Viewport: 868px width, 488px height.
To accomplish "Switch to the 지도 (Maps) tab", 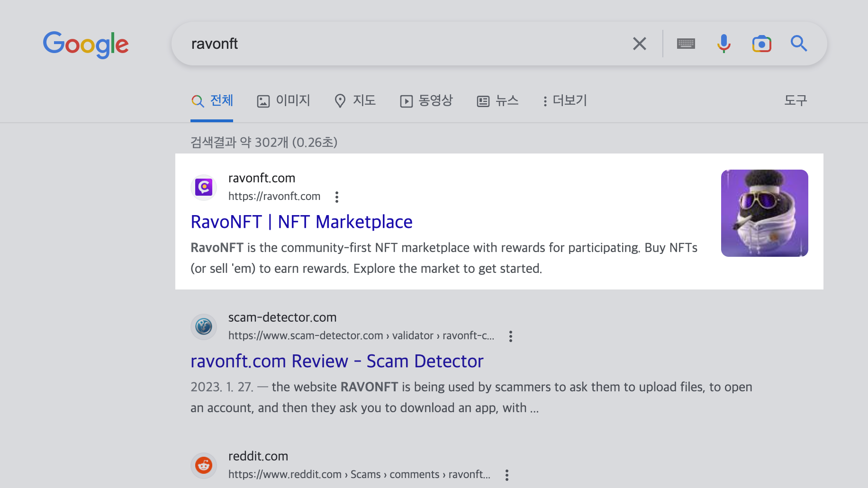I will (x=355, y=100).
